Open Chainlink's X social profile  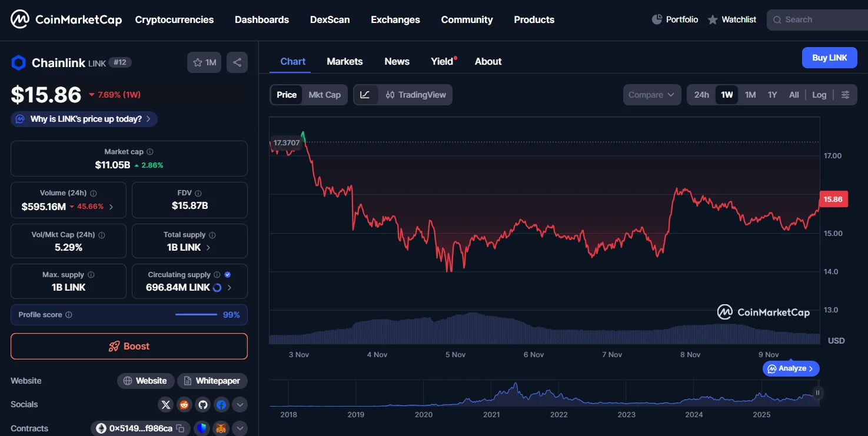tap(165, 405)
